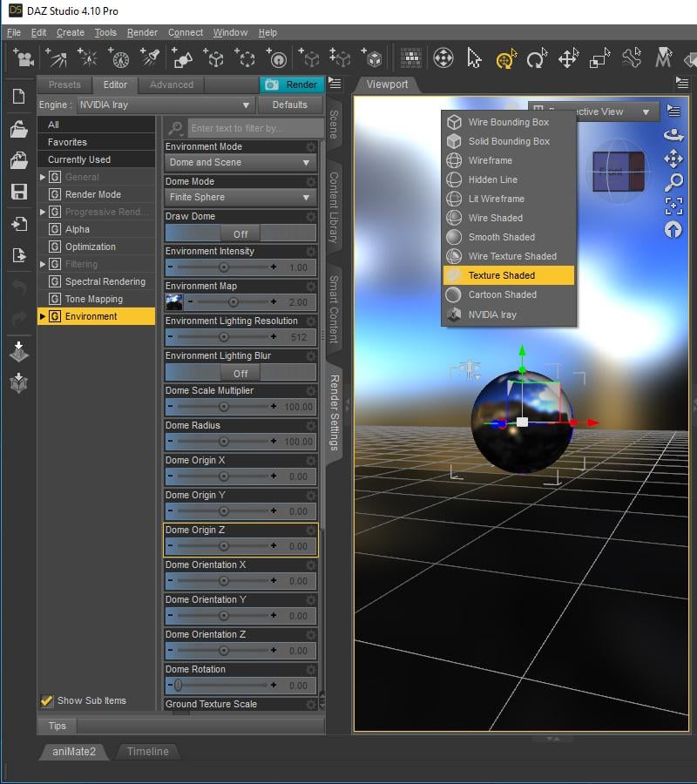The height and width of the screenshot is (784, 697).
Task: Expand the Environment group arrow
Action: [43, 316]
